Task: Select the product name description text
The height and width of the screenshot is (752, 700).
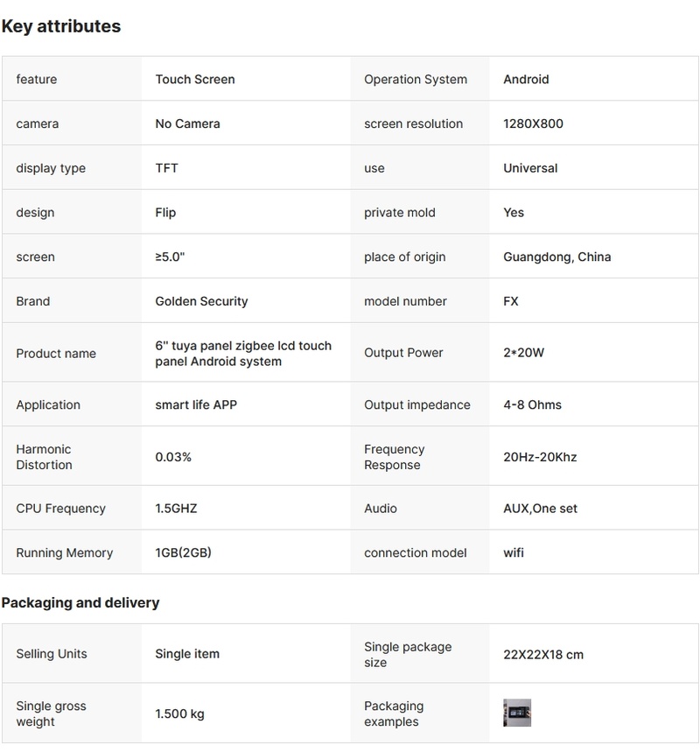Action: pyautogui.click(x=243, y=354)
